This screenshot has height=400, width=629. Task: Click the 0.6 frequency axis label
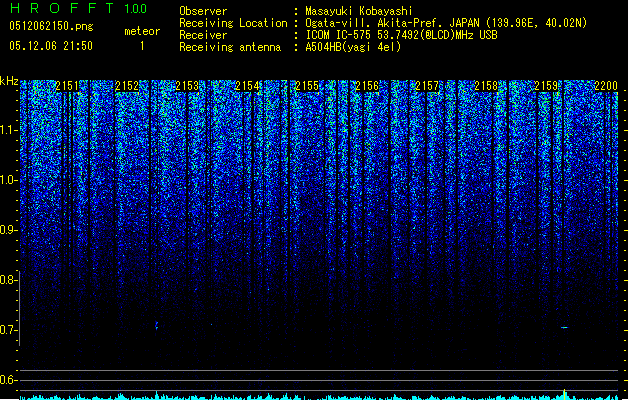(9, 380)
